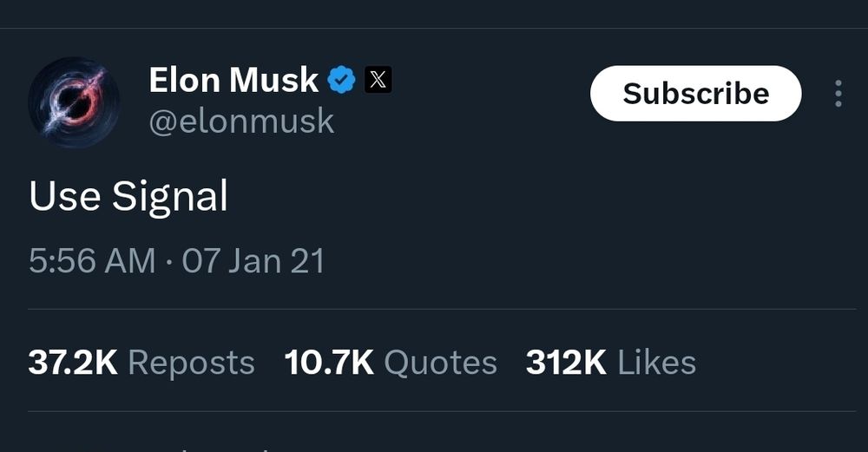Viewport: 868px width, 452px height.
Task: Open the three-dot more options menu
Action: (x=838, y=94)
